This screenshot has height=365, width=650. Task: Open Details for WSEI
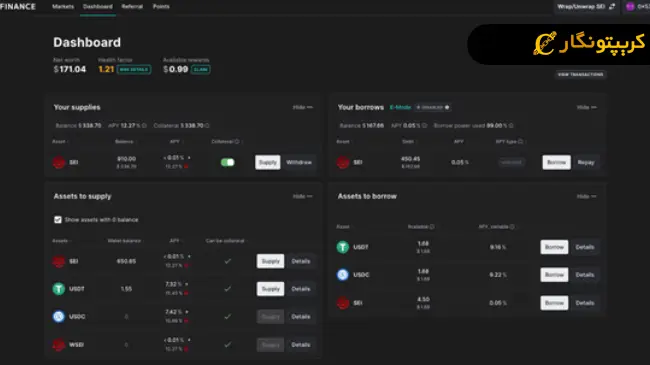[301, 345]
